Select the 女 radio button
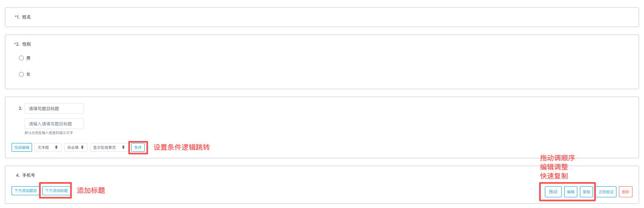Screen dimensions: 644x208 coord(21,74)
